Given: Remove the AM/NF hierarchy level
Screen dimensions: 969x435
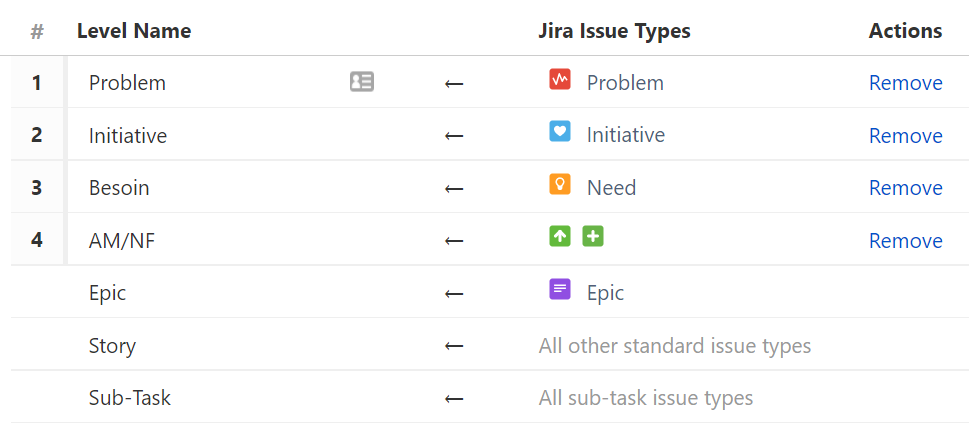Looking at the screenshot, I should (x=905, y=240).
